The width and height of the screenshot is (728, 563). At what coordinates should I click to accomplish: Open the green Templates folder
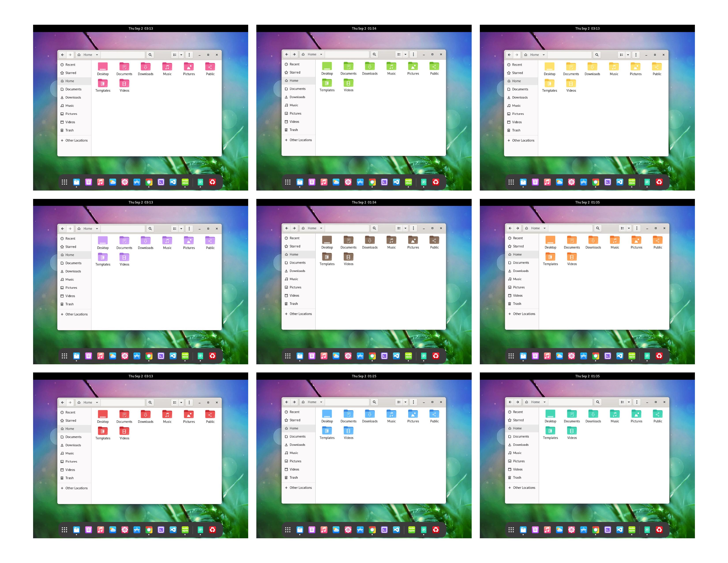coord(327,83)
